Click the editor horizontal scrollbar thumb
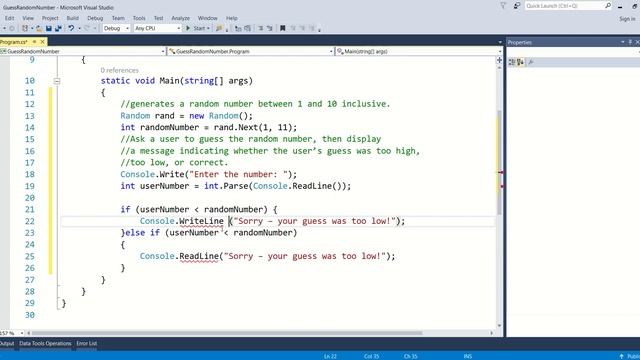The width and height of the screenshot is (640, 360). coord(227,333)
